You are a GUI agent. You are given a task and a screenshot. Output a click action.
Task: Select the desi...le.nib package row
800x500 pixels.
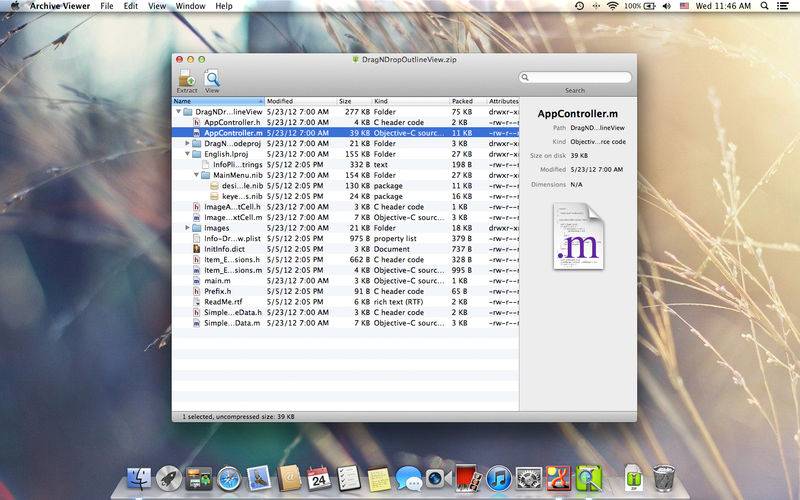pyautogui.click(x=345, y=186)
